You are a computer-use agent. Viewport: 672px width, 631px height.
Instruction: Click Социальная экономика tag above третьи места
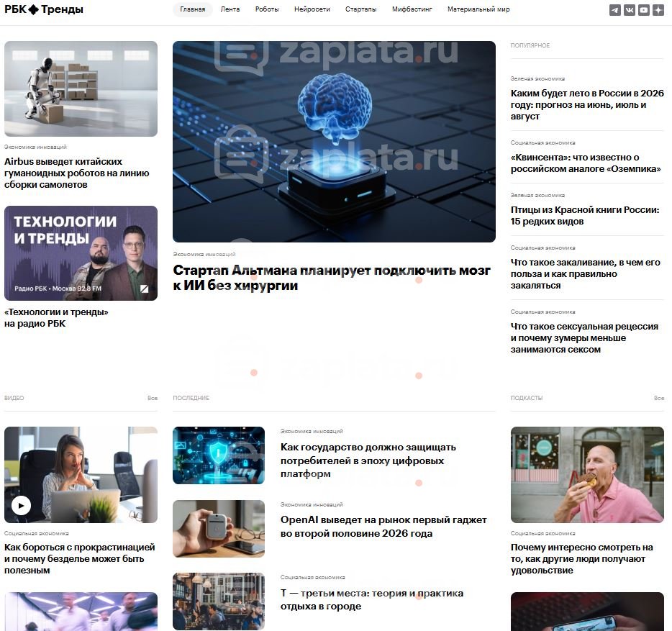tap(312, 578)
